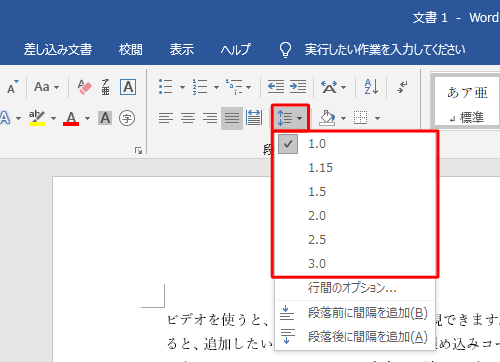Open the Asian Layout dropdown arrow
Image resolution: width=500 pixels, height=362 pixels.
point(344,87)
